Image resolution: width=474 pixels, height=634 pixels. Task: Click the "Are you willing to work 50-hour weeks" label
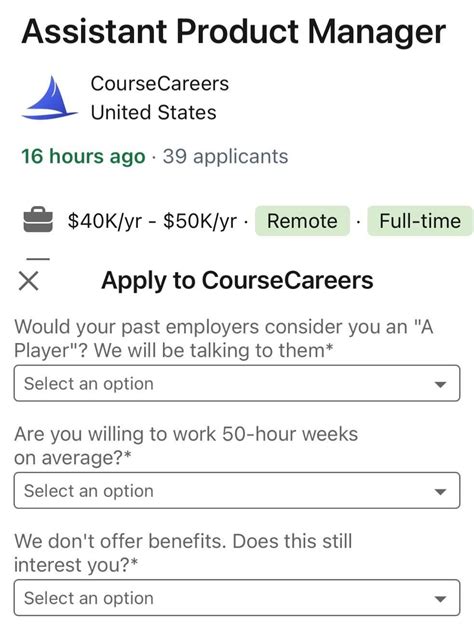point(186,446)
